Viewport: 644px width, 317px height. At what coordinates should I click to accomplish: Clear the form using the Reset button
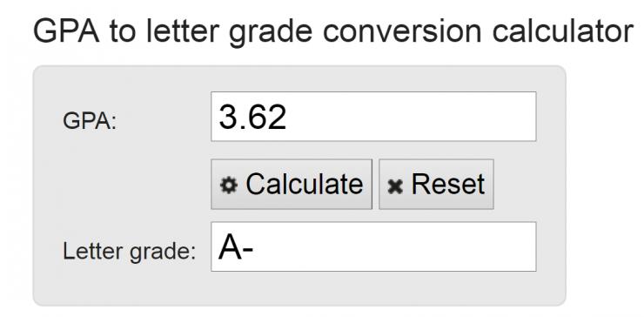point(436,185)
